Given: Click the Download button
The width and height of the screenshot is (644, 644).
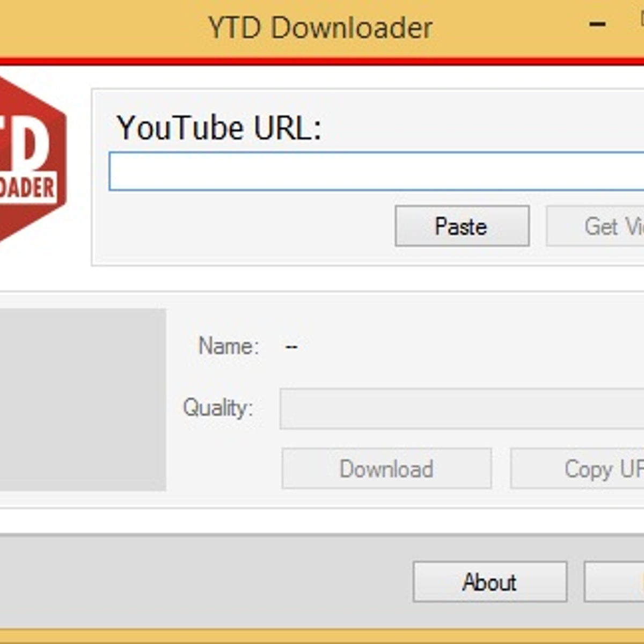Looking at the screenshot, I should pyautogui.click(x=386, y=469).
